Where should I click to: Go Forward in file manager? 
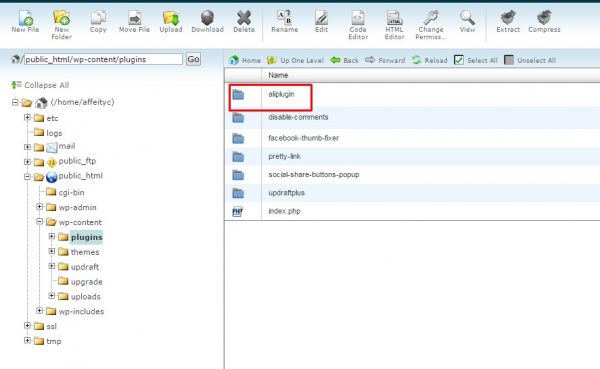[x=385, y=60]
